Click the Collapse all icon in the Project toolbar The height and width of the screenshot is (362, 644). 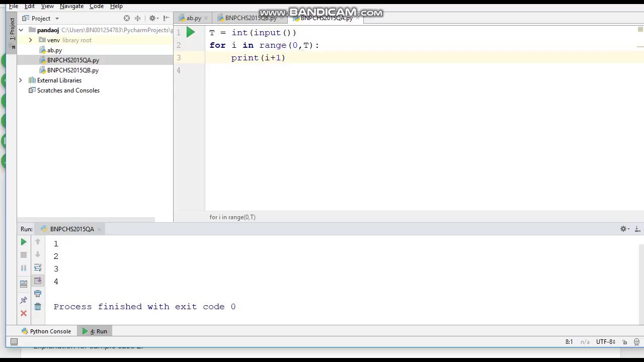pyautogui.click(x=137, y=18)
